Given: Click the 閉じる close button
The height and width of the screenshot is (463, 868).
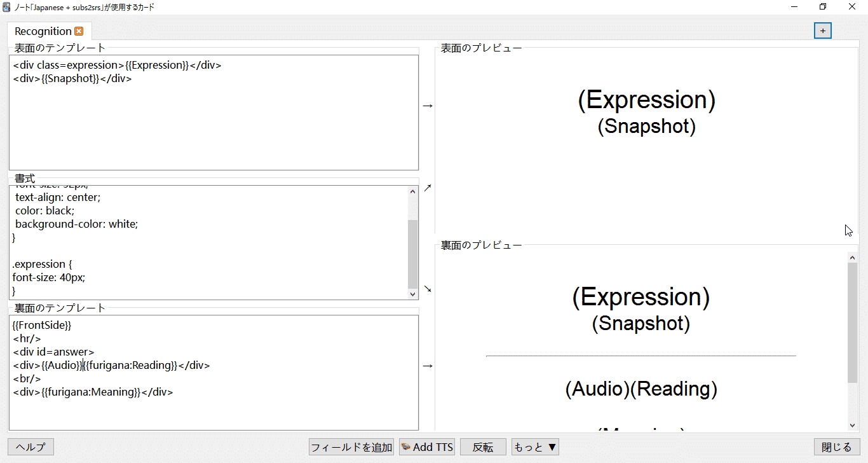Looking at the screenshot, I should click(837, 447).
